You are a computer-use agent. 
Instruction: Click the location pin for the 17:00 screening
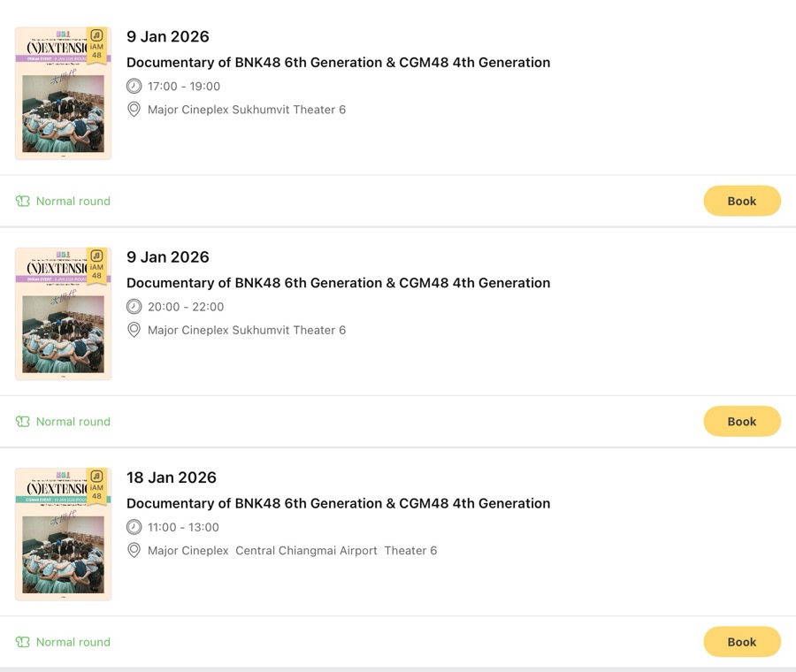134,110
